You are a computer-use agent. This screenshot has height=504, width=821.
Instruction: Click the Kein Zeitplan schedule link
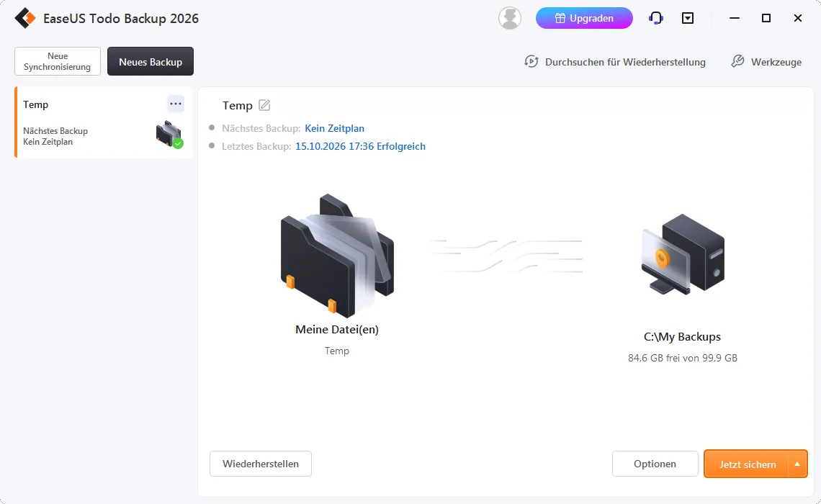pyautogui.click(x=335, y=128)
